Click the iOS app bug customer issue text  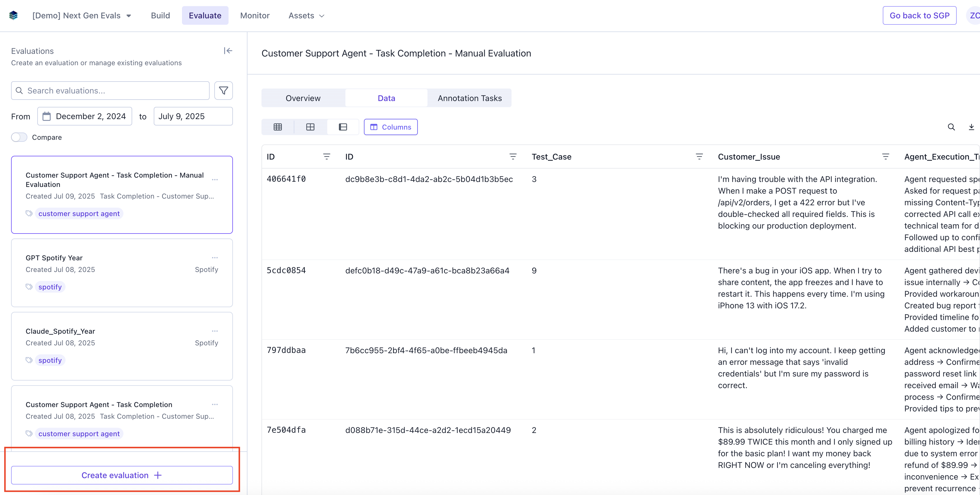coord(801,288)
